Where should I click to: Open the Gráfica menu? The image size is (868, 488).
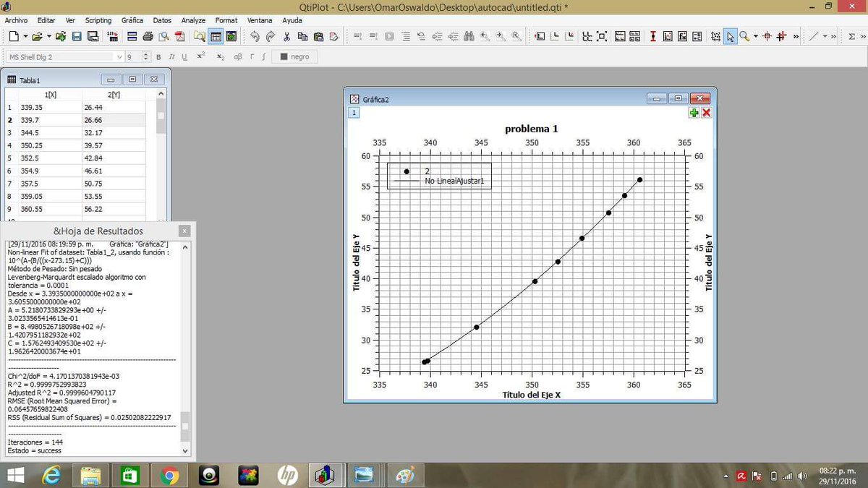click(x=132, y=21)
